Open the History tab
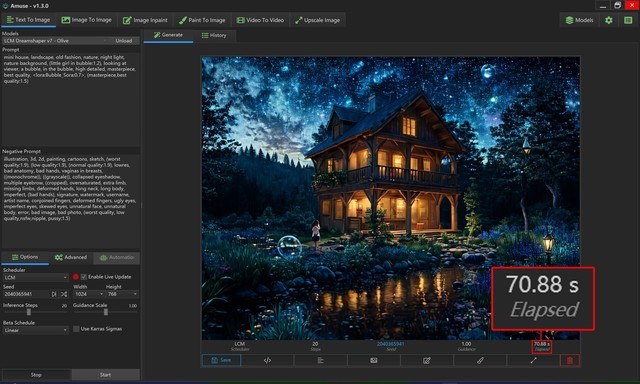 point(214,35)
